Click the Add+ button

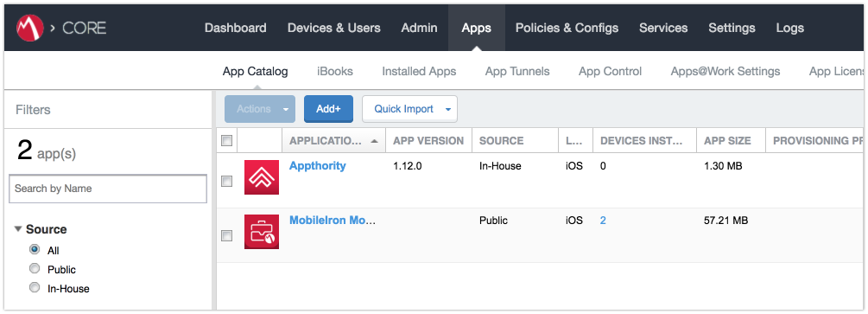click(328, 109)
